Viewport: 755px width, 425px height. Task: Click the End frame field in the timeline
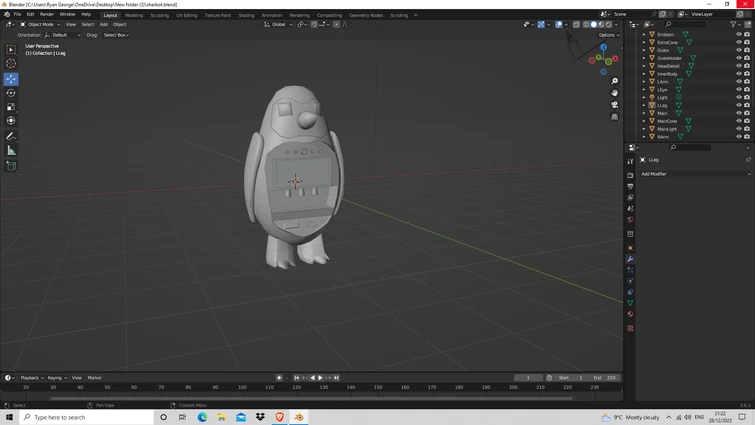click(605, 378)
